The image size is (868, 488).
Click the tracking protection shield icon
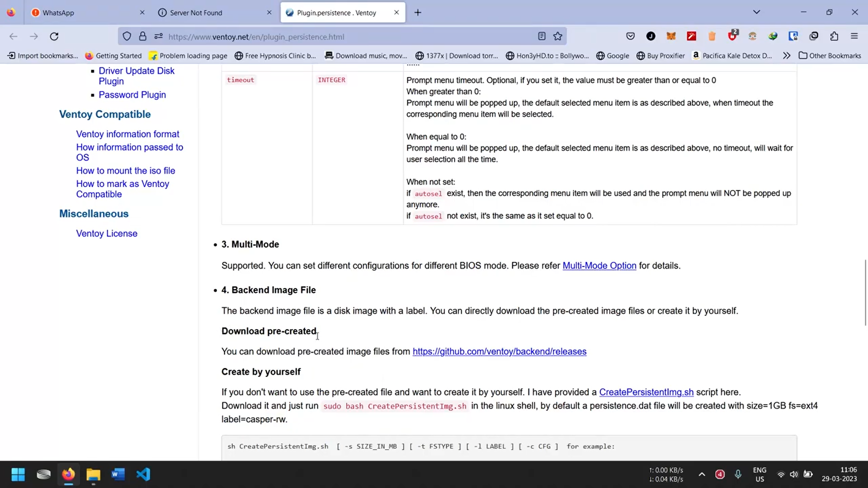pos(127,36)
